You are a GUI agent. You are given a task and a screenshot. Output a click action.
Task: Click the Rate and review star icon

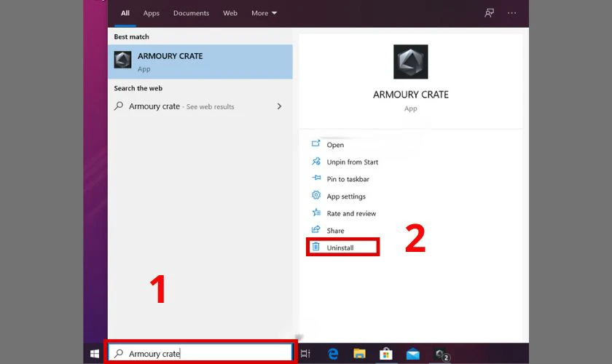315,213
